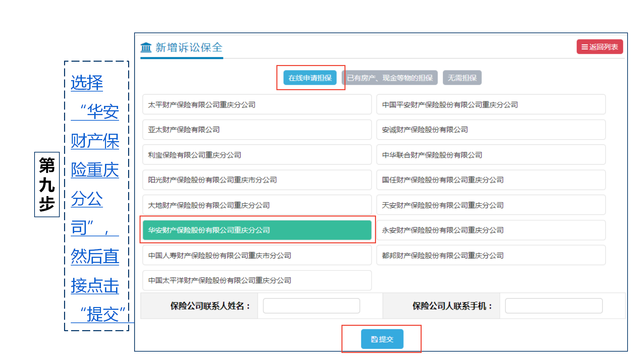Choose 国任财产保险股份有限公司重庆分公司

point(491,180)
